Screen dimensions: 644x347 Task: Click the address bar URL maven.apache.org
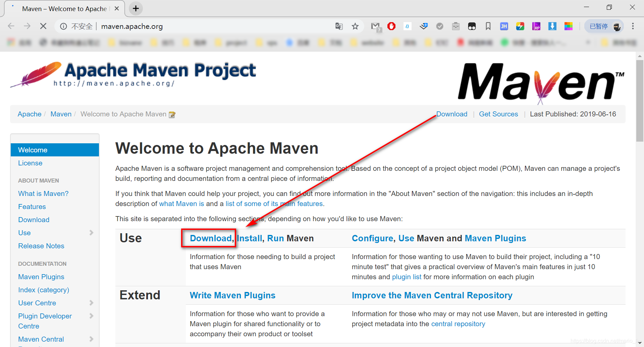point(132,26)
